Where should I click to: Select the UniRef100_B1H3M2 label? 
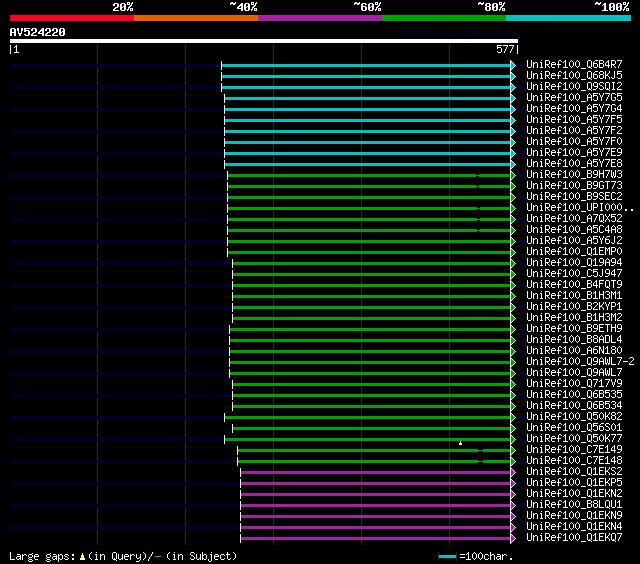574,318
